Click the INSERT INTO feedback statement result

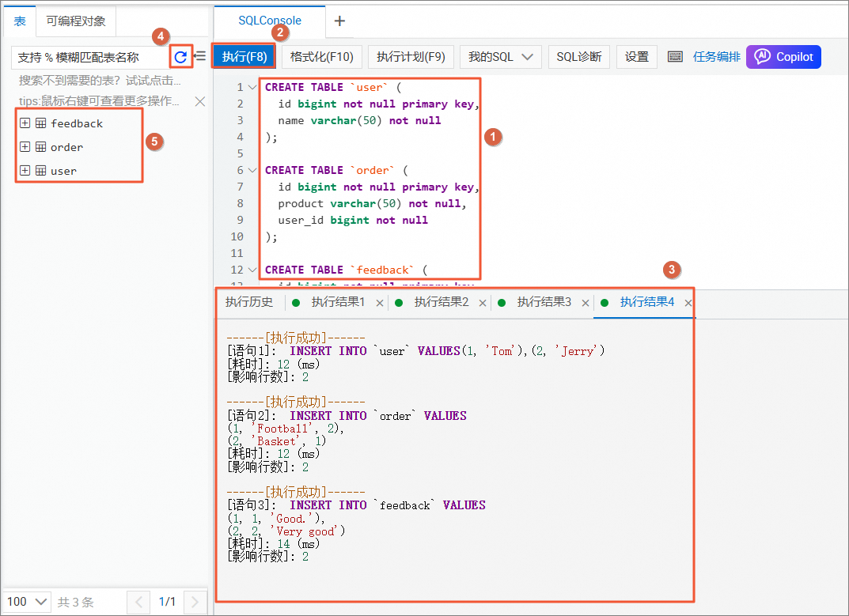(x=356, y=505)
